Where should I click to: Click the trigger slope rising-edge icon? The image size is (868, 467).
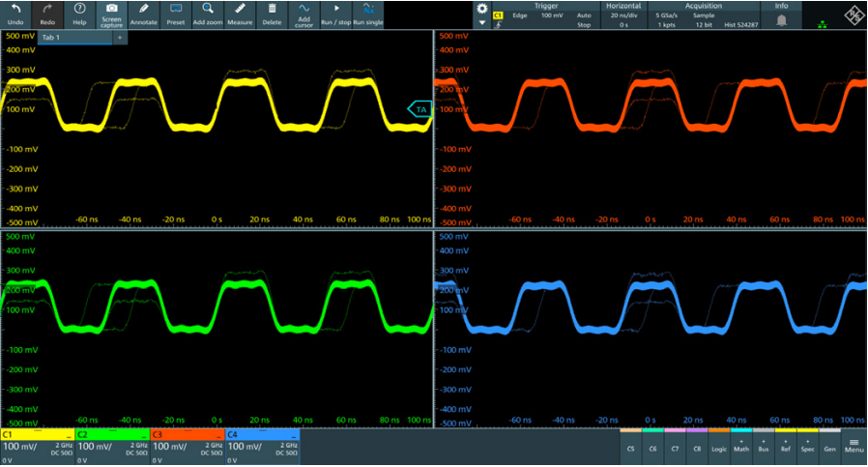coord(498,25)
